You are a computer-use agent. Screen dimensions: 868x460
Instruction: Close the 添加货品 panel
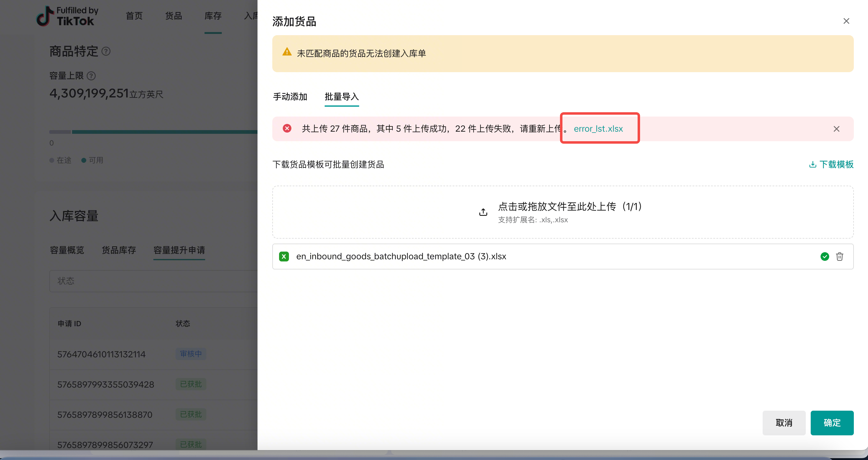(x=846, y=21)
